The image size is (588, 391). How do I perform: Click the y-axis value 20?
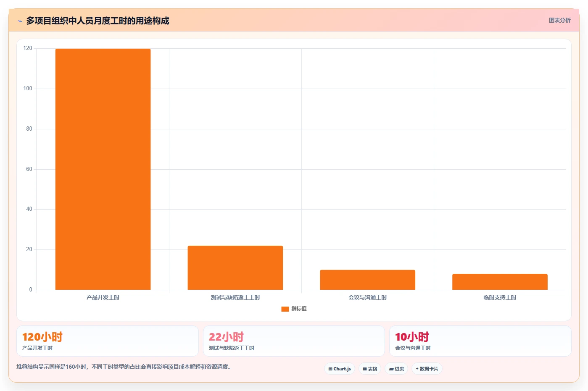click(29, 249)
